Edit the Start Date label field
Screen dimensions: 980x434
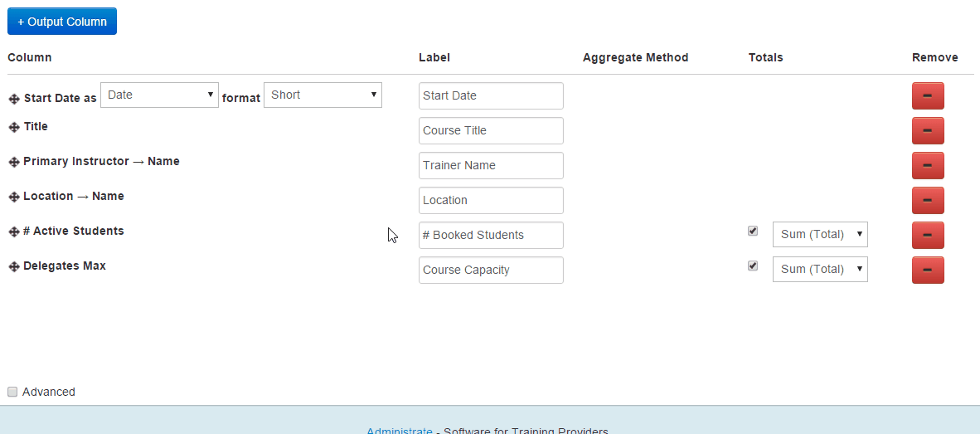click(491, 95)
